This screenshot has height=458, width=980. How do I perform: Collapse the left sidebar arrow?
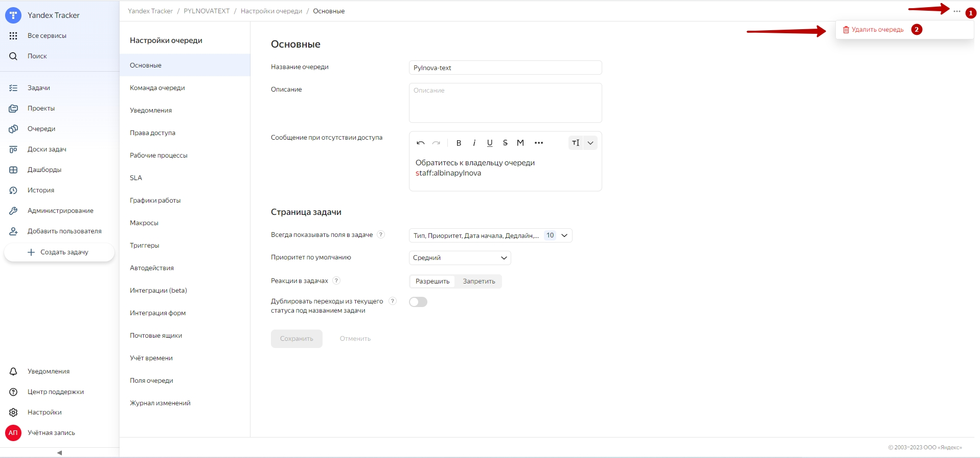(x=59, y=453)
